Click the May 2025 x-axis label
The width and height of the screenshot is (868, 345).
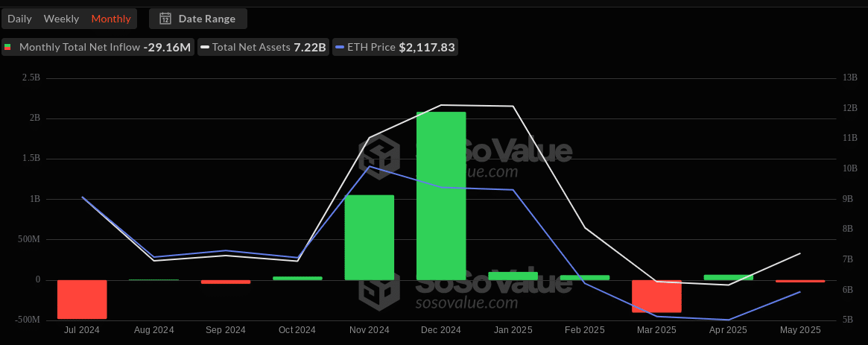pyautogui.click(x=799, y=329)
